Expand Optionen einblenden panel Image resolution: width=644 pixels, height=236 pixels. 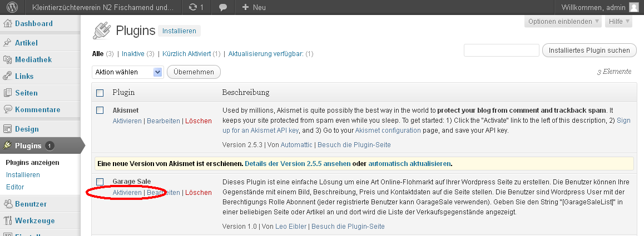562,21
